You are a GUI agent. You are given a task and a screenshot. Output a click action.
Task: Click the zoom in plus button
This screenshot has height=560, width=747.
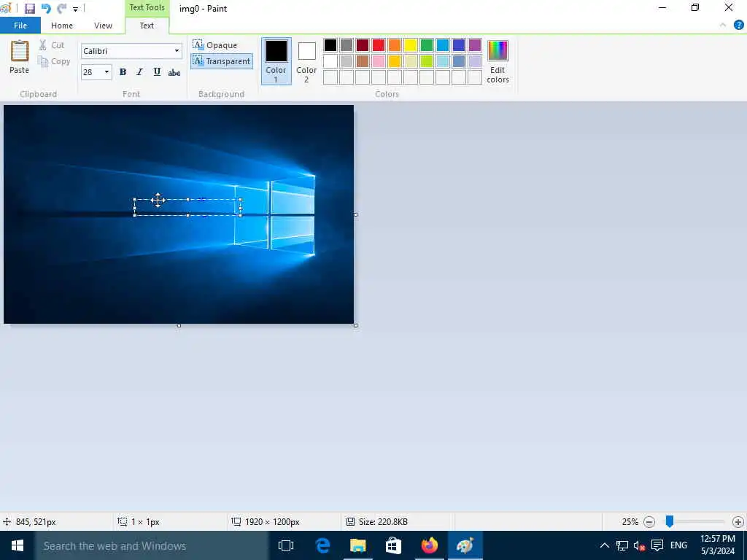738,522
